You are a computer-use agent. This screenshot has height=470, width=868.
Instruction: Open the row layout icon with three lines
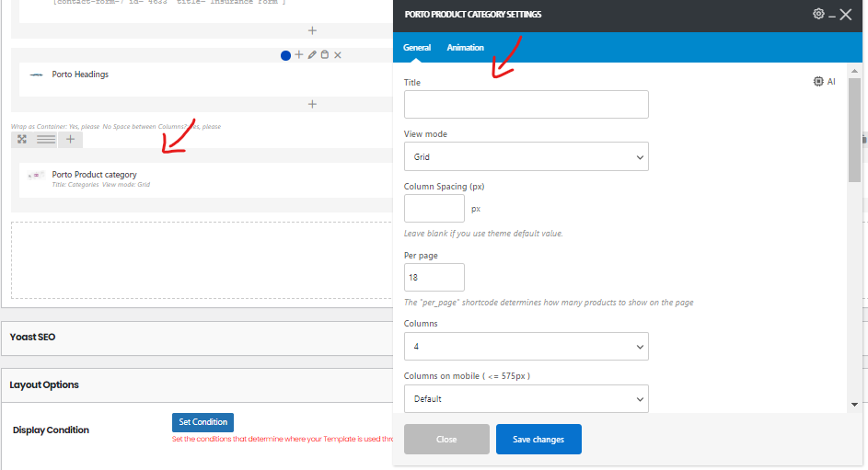[x=46, y=139]
